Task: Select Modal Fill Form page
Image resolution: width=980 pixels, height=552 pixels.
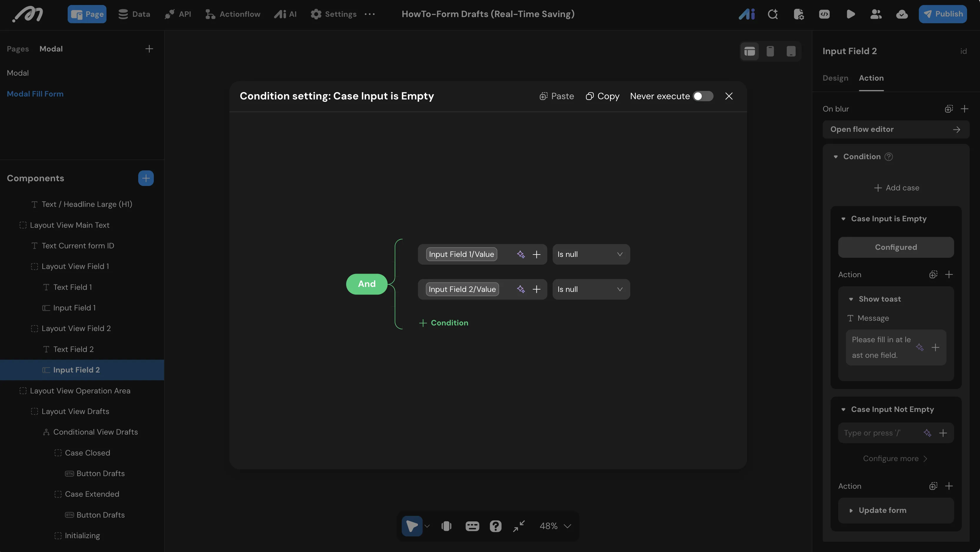Action: 35,94
